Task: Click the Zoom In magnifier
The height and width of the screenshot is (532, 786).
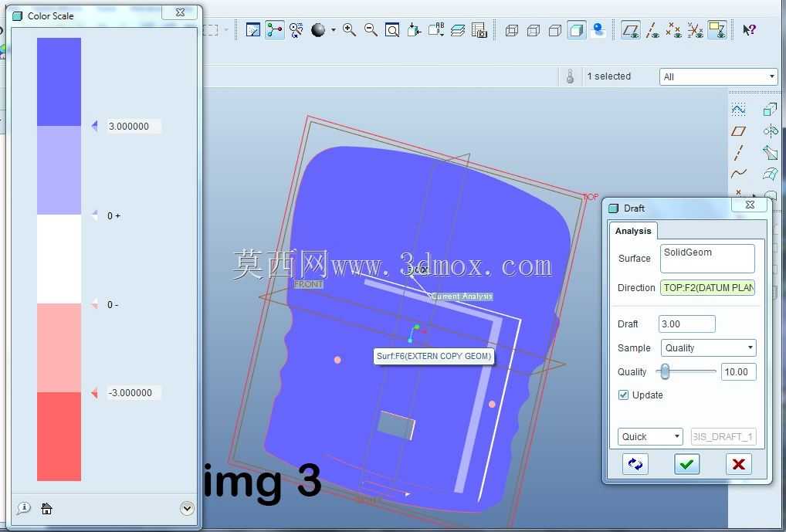Action: pyautogui.click(x=350, y=30)
